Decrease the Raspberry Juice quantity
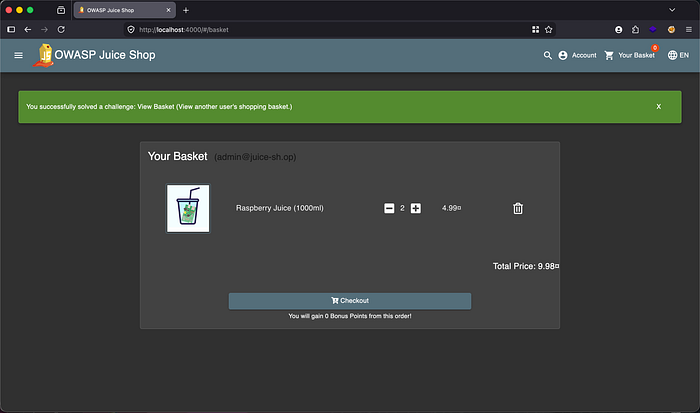Viewport: 700px width, 413px height. tap(389, 208)
